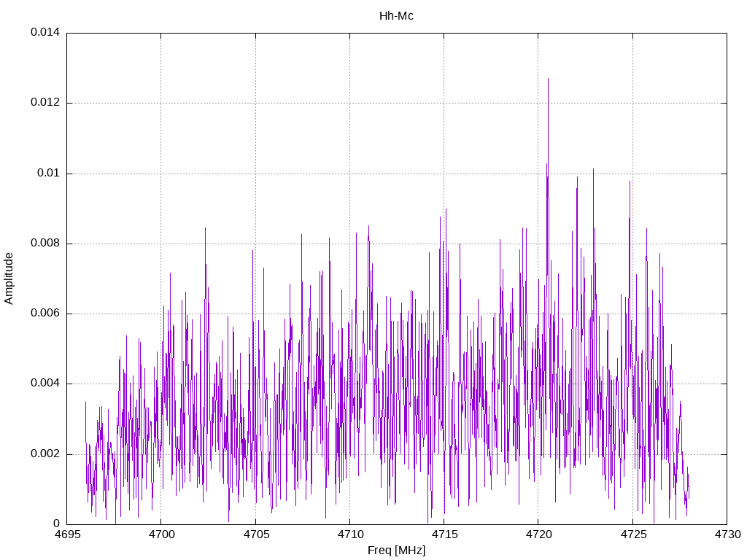The image size is (747, 560).
Task: Click the 4710 x-axis tick label
Action: [x=351, y=534]
